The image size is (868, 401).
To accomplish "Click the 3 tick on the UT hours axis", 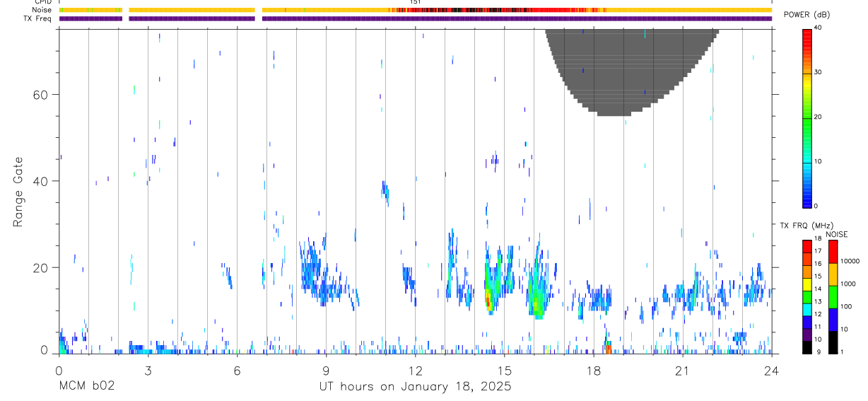I will [148, 370].
